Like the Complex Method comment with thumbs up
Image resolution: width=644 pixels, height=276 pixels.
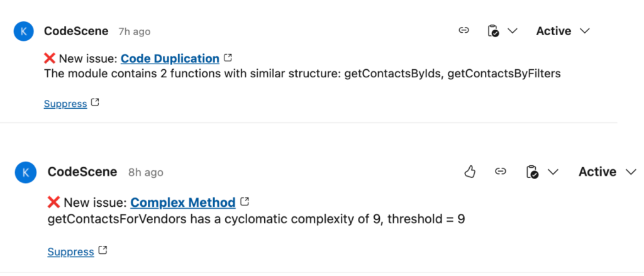(470, 172)
